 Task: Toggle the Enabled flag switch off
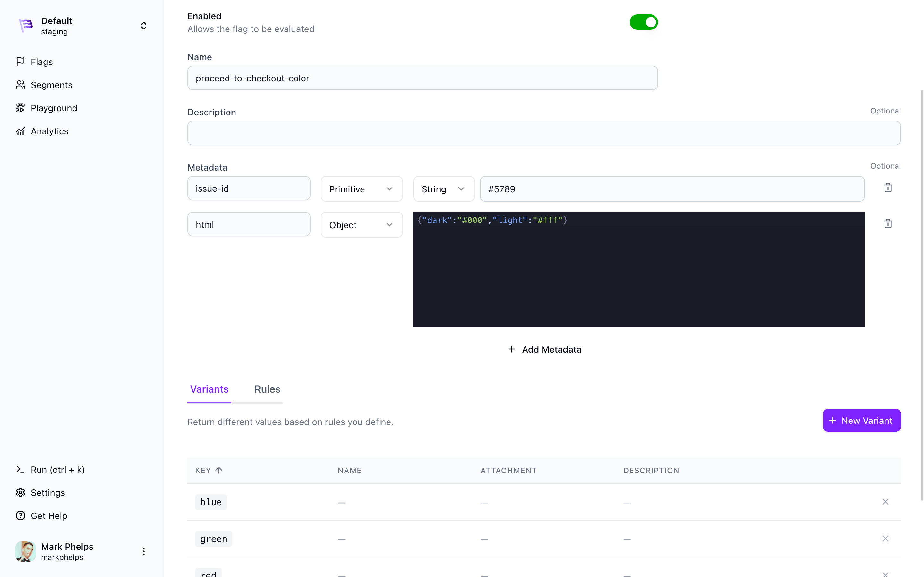(643, 22)
